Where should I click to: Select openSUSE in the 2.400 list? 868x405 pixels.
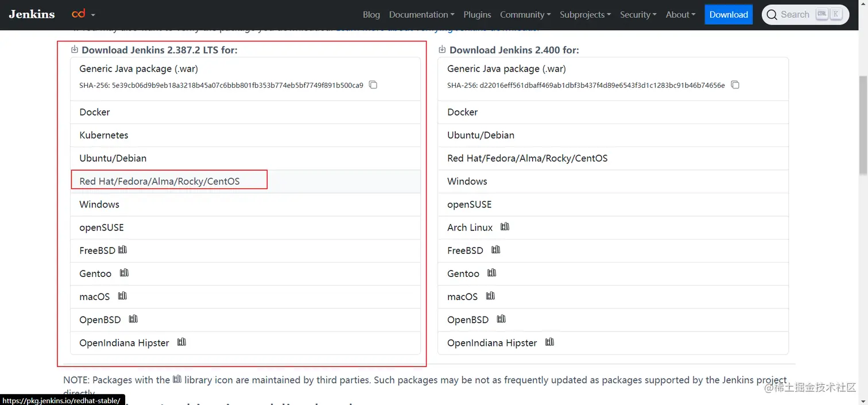pos(613,204)
